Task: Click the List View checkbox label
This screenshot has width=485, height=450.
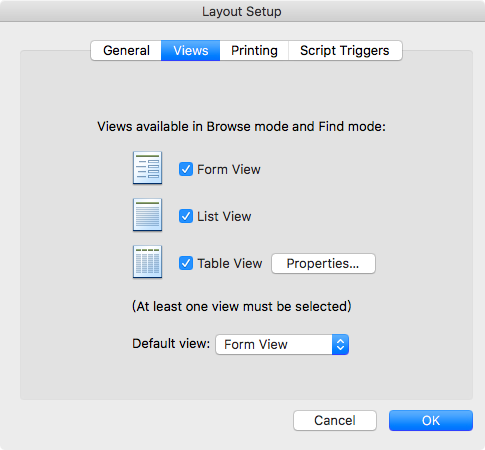Action: 224,216
